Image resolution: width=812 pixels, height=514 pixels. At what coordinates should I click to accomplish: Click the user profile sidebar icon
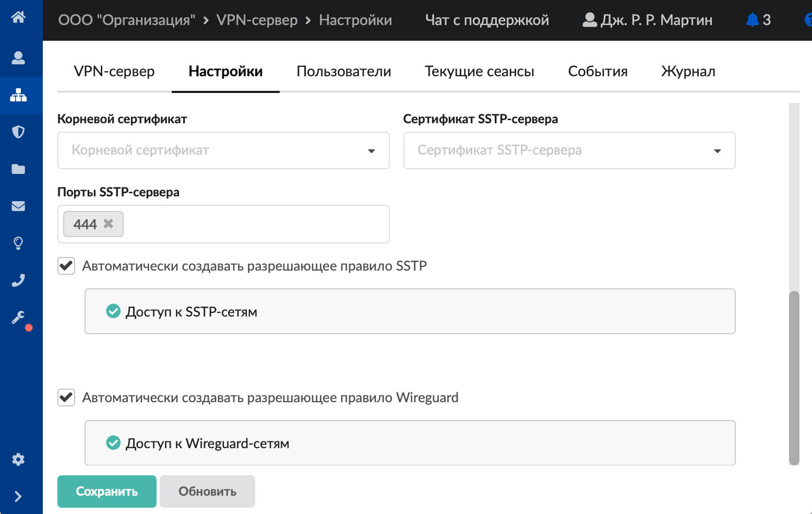tap(18, 57)
